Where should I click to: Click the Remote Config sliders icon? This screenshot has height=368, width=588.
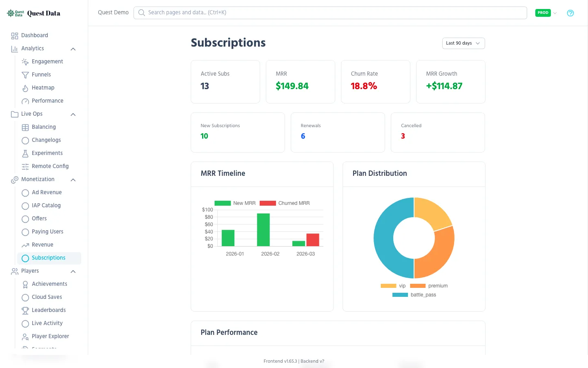tap(25, 166)
